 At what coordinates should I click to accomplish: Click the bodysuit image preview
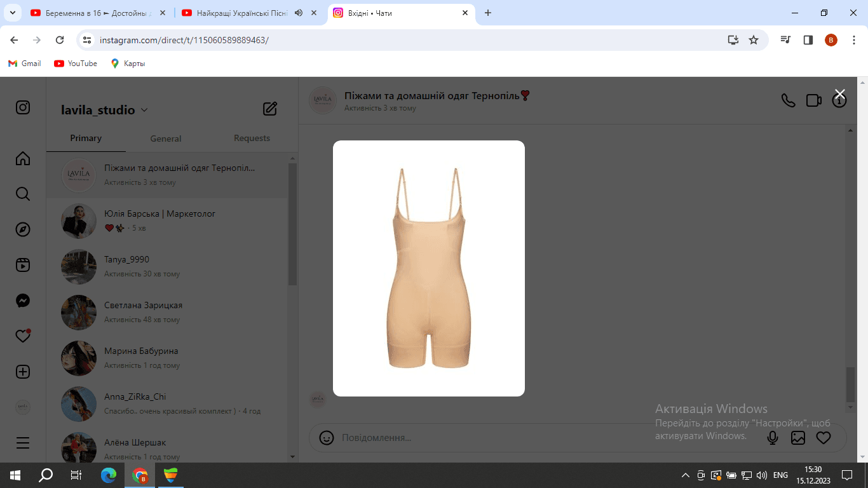point(429,268)
